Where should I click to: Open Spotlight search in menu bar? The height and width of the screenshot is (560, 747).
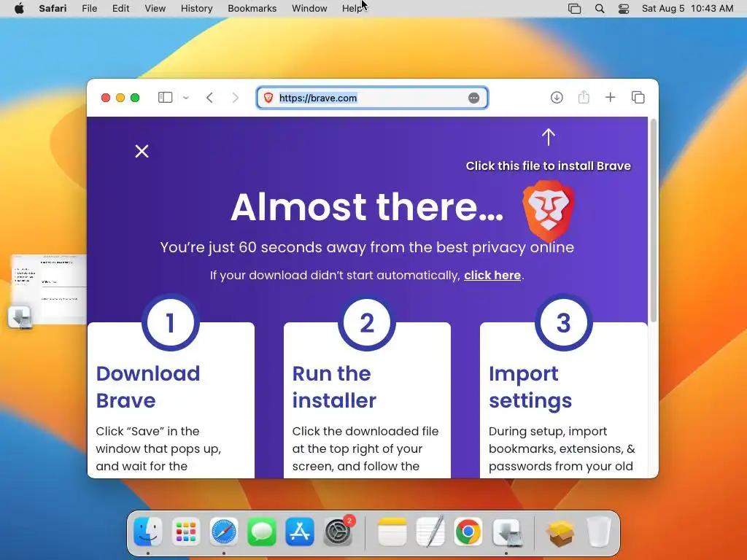(x=600, y=9)
